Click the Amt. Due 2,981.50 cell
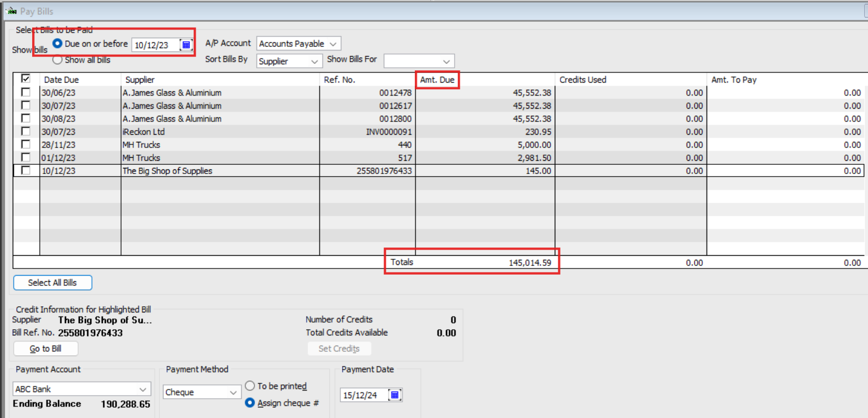The width and height of the screenshot is (868, 418). (485, 158)
